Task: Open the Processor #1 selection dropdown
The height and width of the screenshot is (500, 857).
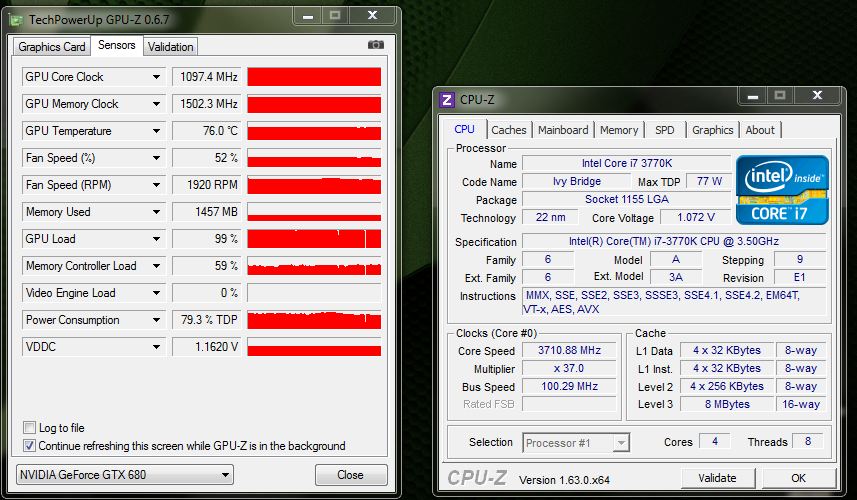Action: 576,443
